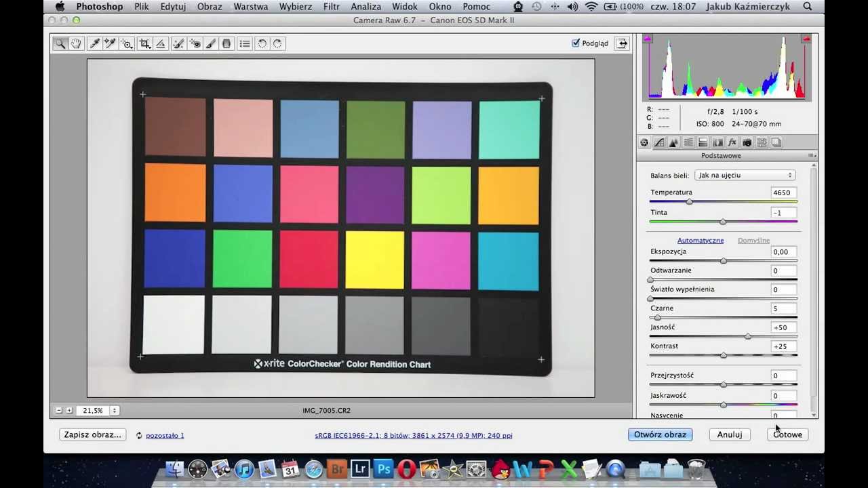Screen dimensions: 868x488
Task: Select the Crop tool
Action: pyautogui.click(x=144, y=43)
